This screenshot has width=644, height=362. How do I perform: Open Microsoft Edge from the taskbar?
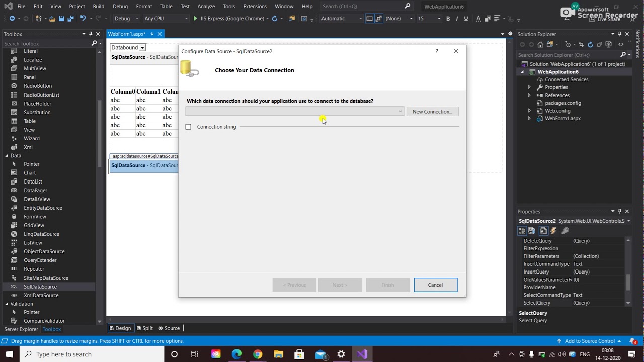coord(236,354)
